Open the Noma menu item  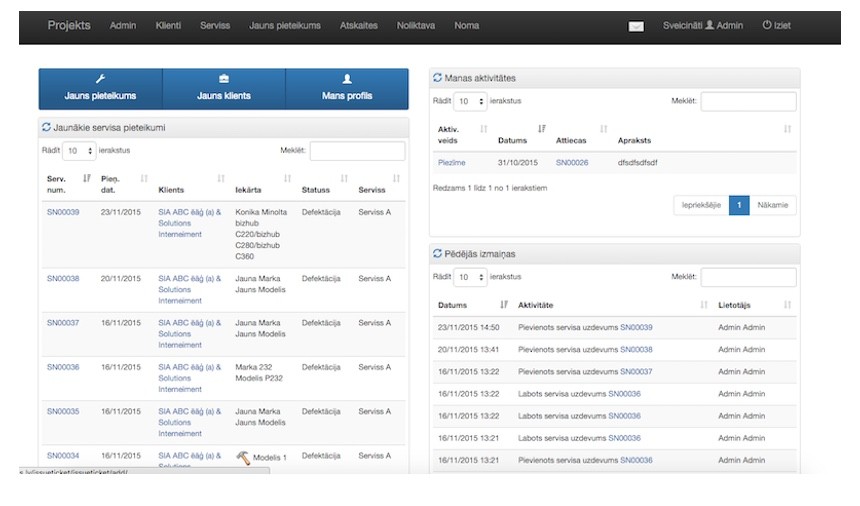[x=467, y=25]
